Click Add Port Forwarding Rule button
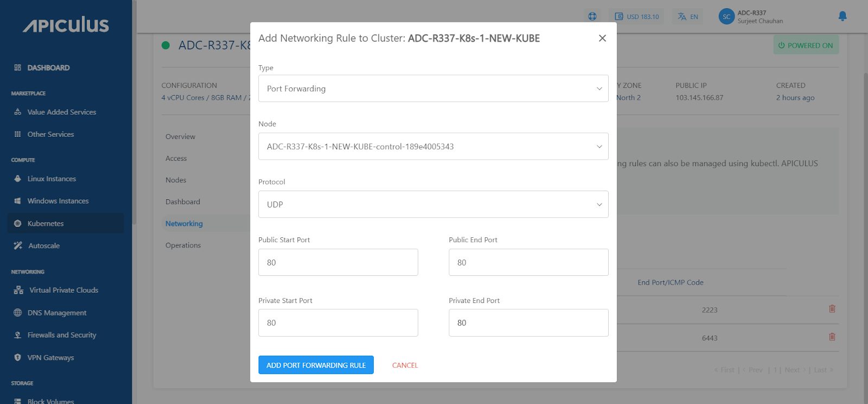 click(x=316, y=365)
